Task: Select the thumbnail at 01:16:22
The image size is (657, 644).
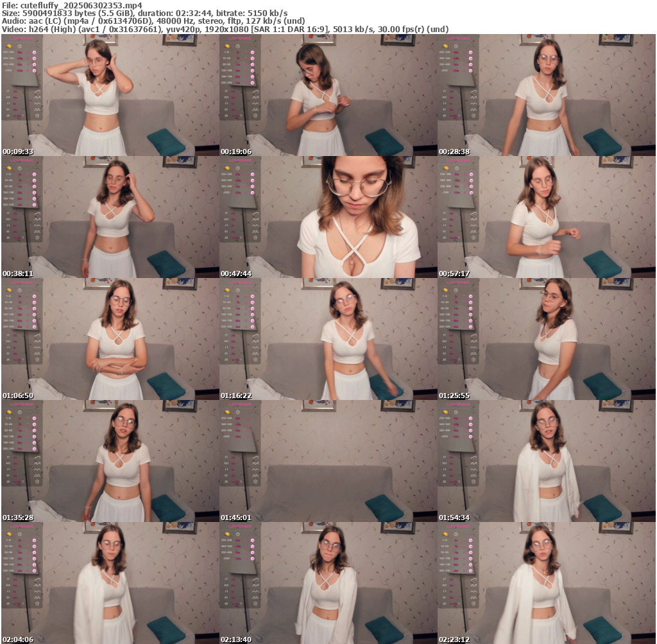Action: point(328,339)
